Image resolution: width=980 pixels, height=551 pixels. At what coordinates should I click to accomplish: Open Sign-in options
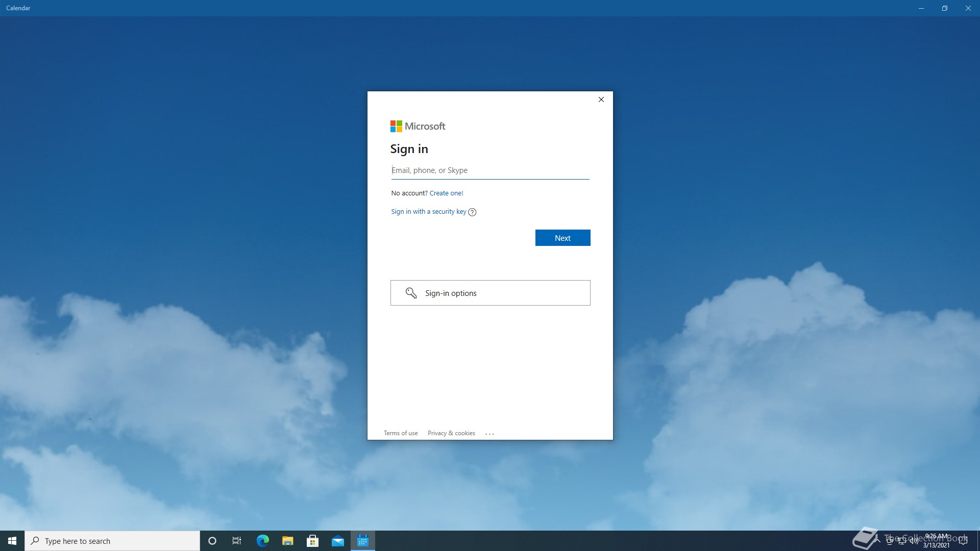[490, 293]
